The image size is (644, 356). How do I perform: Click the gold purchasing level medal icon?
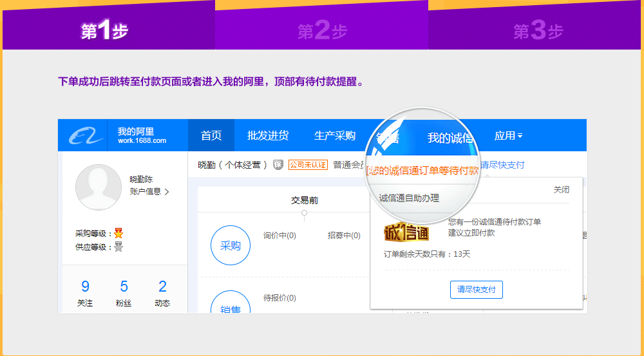coord(118,234)
